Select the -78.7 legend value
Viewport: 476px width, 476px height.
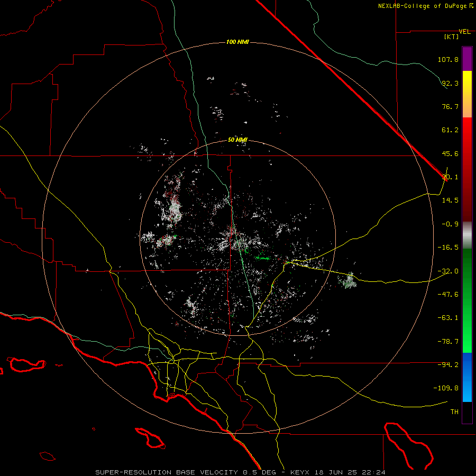coord(448,342)
